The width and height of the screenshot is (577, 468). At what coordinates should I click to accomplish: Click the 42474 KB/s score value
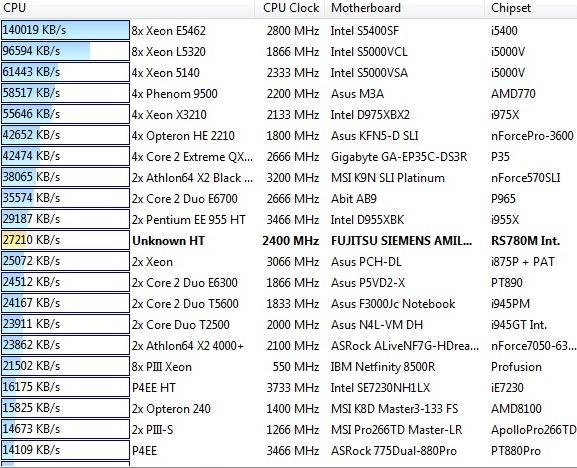(31, 156)
